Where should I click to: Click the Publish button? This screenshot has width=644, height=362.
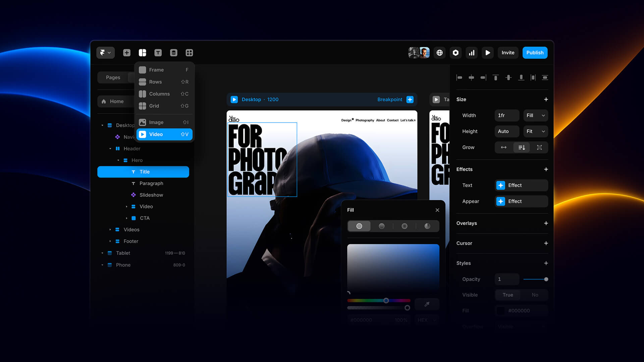click(535, 53)
